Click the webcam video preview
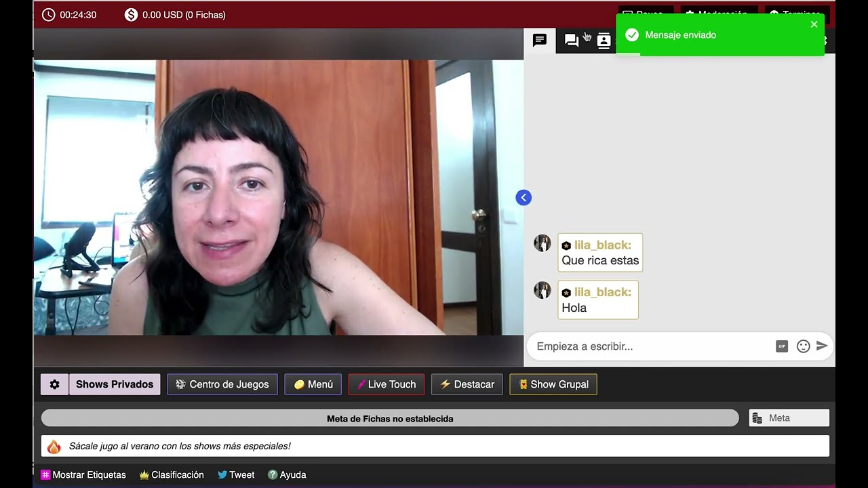Viewport: 868px width, 488px height. 278,197
